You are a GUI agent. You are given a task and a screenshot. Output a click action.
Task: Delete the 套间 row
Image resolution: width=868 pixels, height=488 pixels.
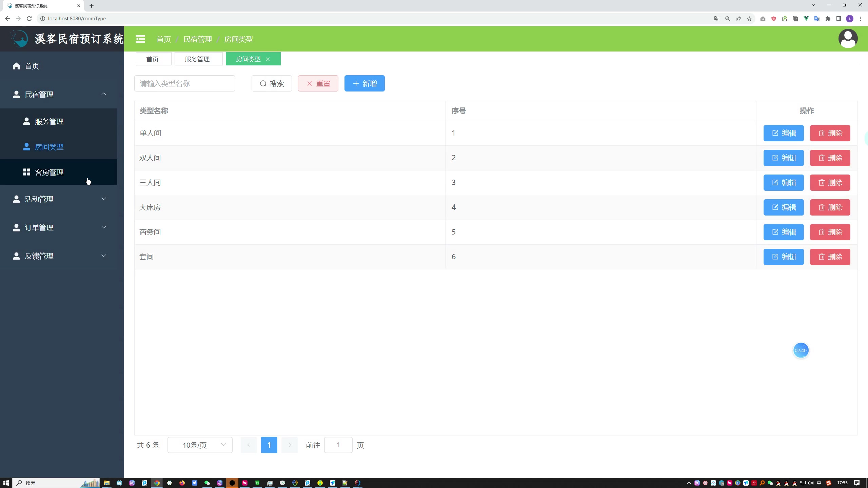830,257
